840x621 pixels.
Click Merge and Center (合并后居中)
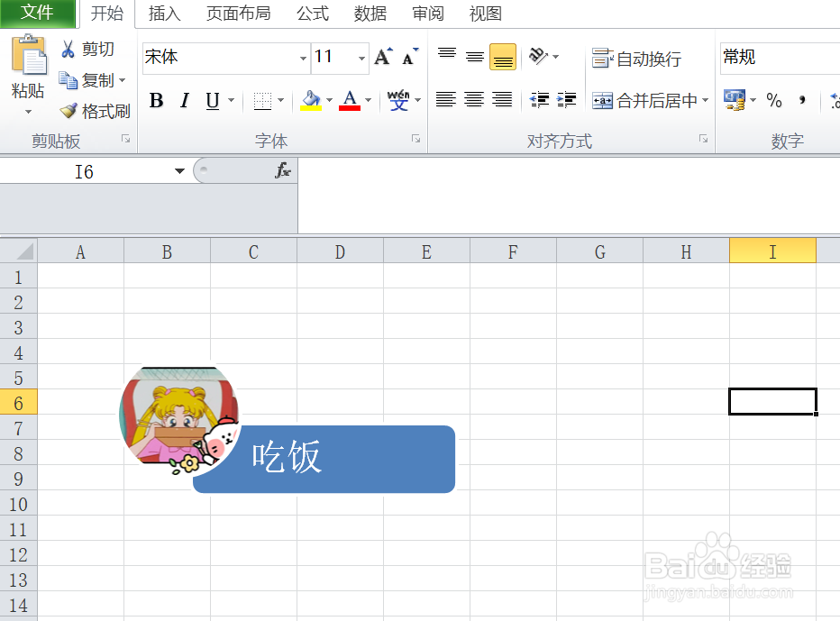pos(644,100)
